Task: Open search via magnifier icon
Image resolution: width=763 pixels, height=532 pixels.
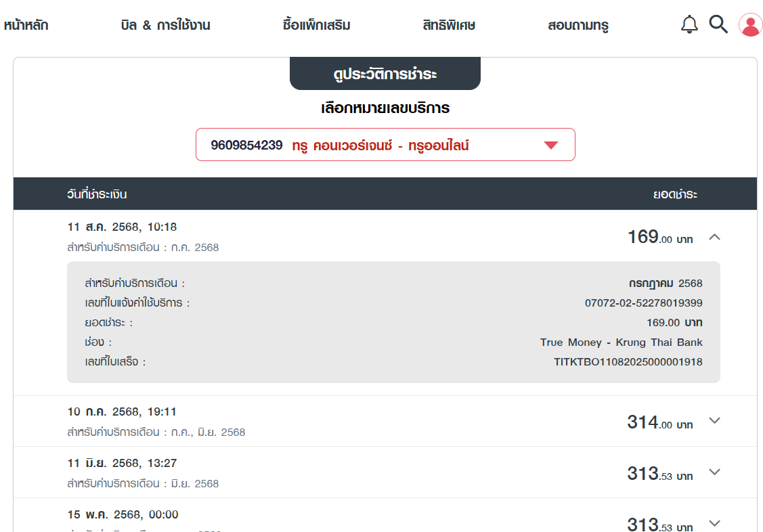Action: tap(718, 24)
